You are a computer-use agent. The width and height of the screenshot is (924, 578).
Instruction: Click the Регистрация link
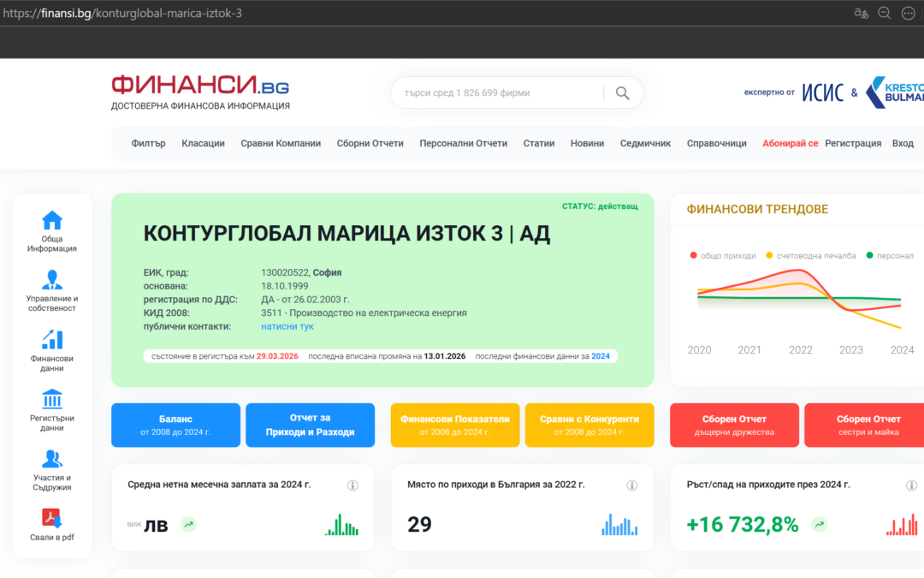[x=853, y=143]
